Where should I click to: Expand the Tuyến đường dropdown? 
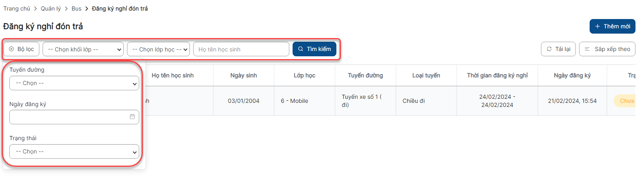(x=74, y=83)
